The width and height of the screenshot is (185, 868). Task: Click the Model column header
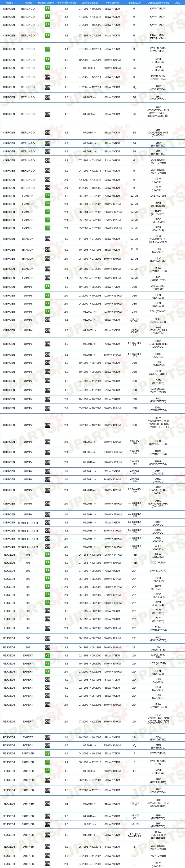coord(28,2)
